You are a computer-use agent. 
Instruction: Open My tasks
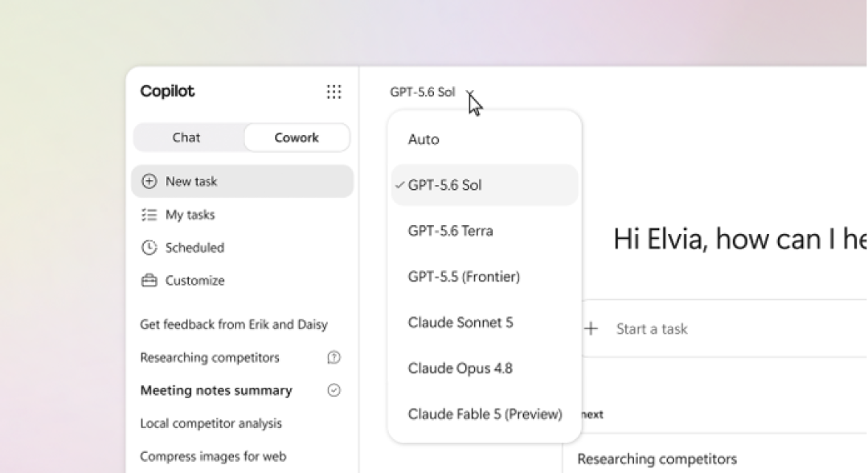(x=243, y=214)
